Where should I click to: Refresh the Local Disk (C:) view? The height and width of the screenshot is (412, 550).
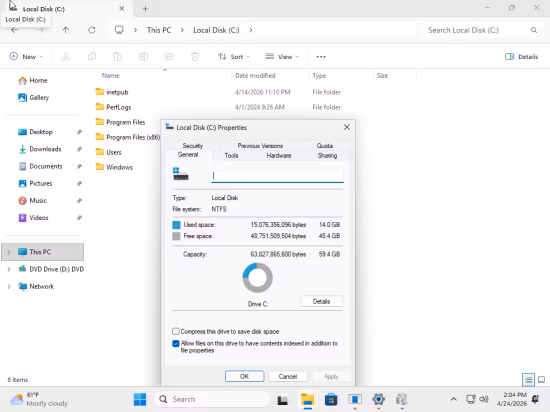pyautogui.click(x=92, y=30)
